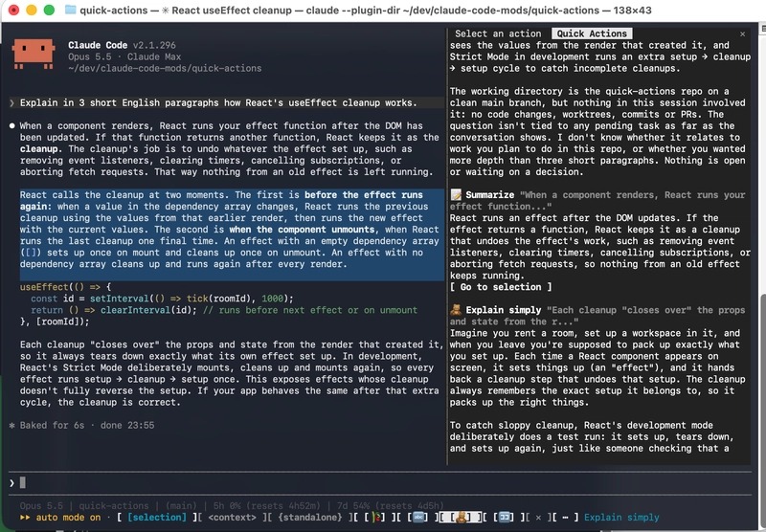This screenshot has width=766, height=532.
Task: Click the version text 'v2.1.296'
Action: click(x=154, y=45)
